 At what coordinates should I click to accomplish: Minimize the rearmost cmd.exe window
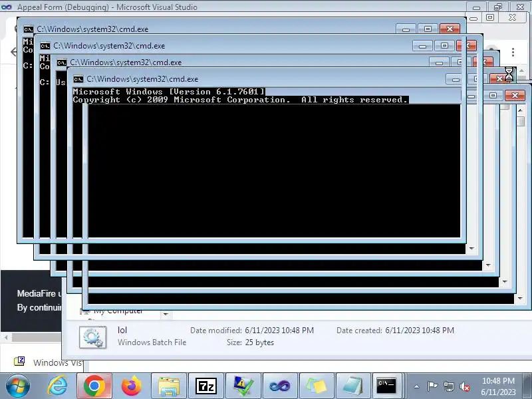(x=406, y=29)
